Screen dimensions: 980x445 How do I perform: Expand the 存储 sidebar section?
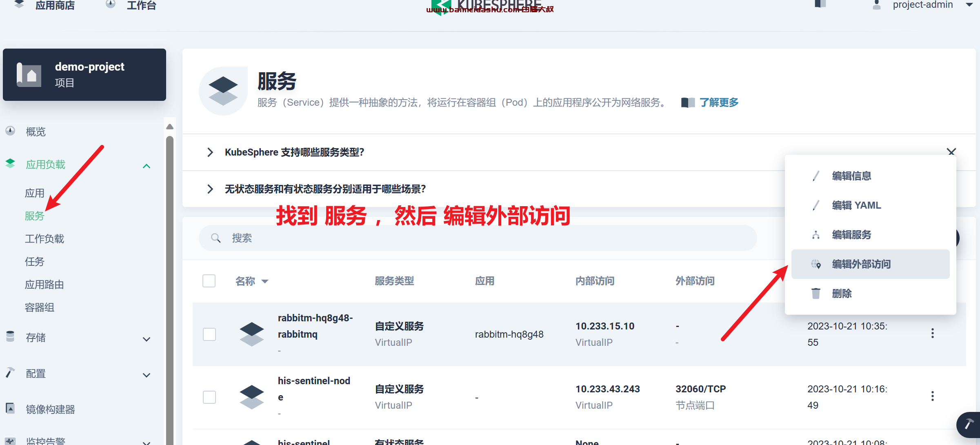point(147,339)
